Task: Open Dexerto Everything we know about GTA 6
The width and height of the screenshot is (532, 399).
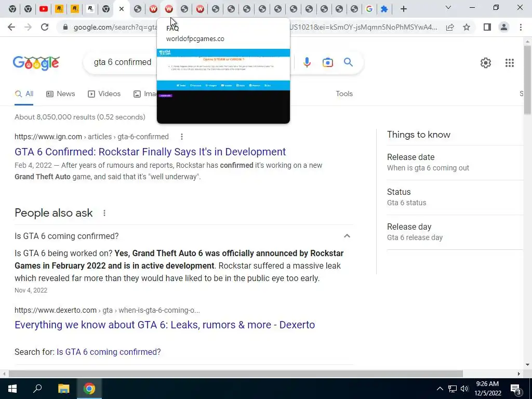Action: click(x=165, y=325)
